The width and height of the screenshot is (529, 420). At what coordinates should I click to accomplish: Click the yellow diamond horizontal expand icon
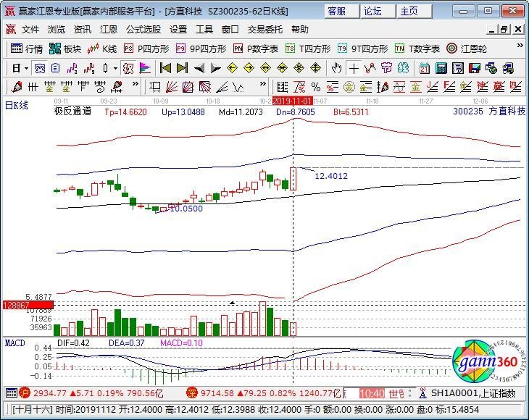(x=265, y=68)
